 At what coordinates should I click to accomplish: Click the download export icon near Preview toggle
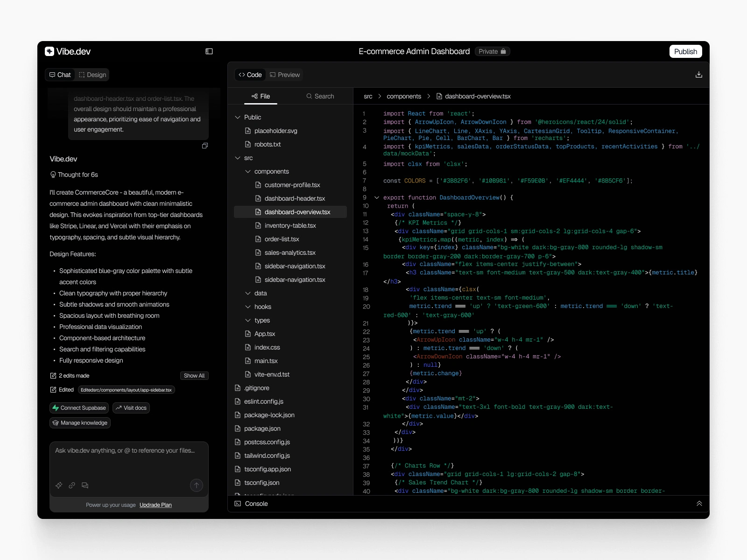click(698, 74)
